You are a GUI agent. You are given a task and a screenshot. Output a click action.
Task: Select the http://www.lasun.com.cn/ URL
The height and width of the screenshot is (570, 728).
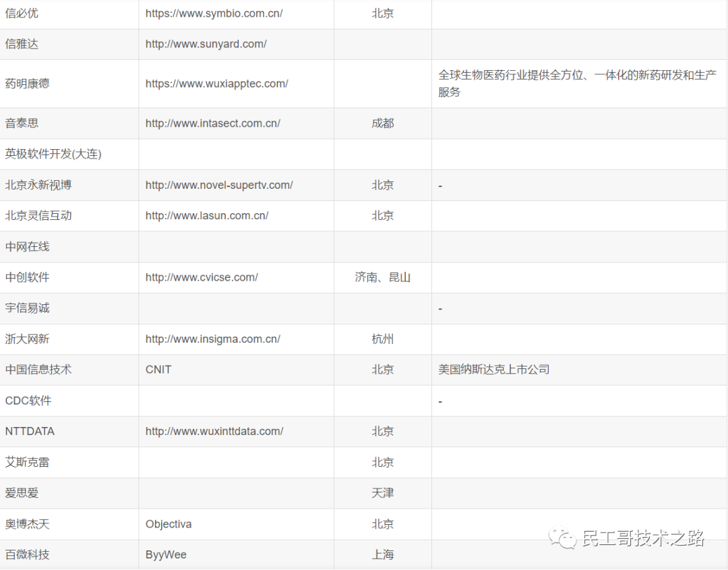pyautogui.click(x=207, y=216)
